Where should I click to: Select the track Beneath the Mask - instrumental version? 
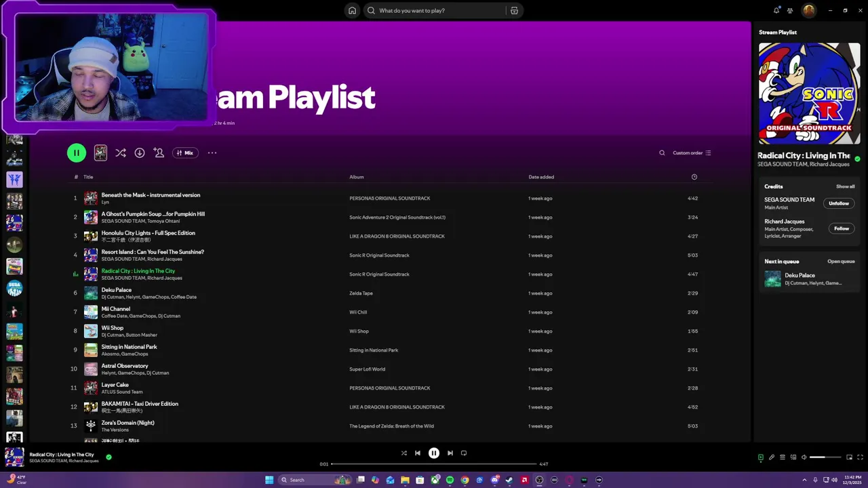point(151,195)
